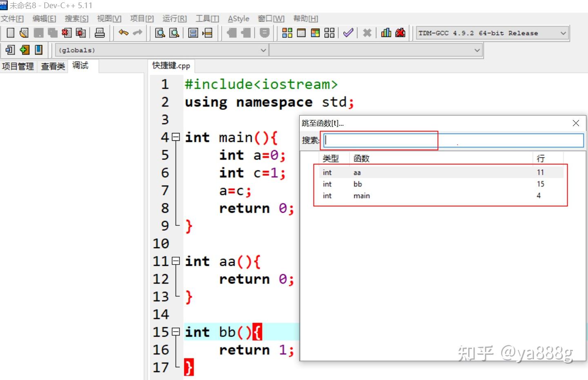
Task: Open the empty members dropdown beside globals
Action: [x=376, y=50]
